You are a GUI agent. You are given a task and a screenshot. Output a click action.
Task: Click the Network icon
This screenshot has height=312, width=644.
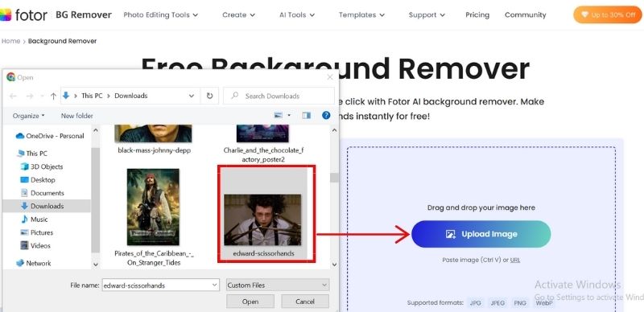point(20,263)
